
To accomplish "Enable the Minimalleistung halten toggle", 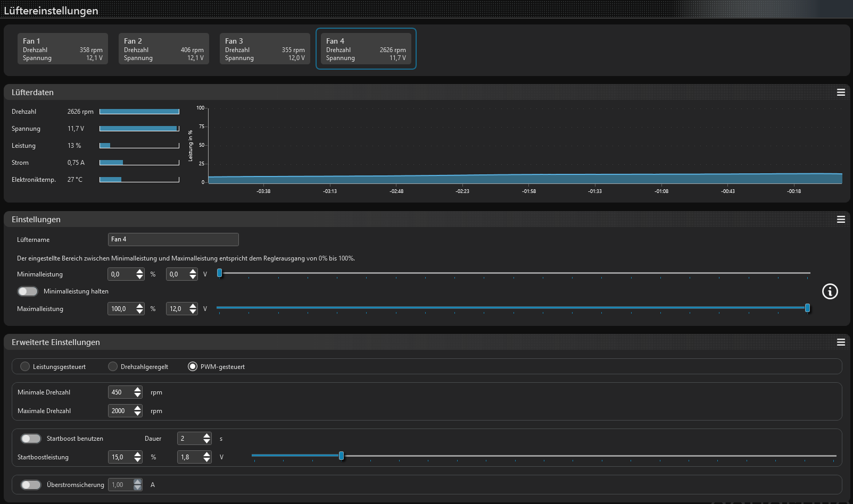I will pos(28,291).
